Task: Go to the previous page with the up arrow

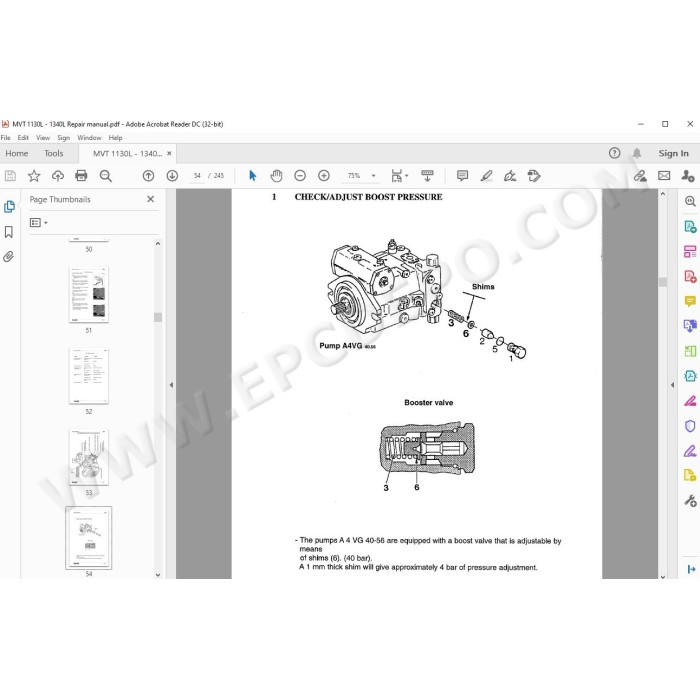Action: [x=148, y=176]
